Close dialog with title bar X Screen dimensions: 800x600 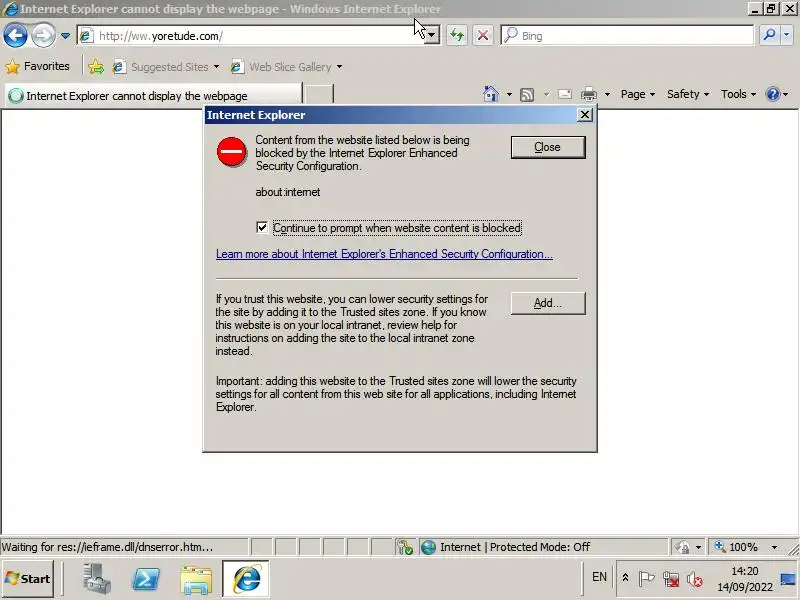point(585,115)
